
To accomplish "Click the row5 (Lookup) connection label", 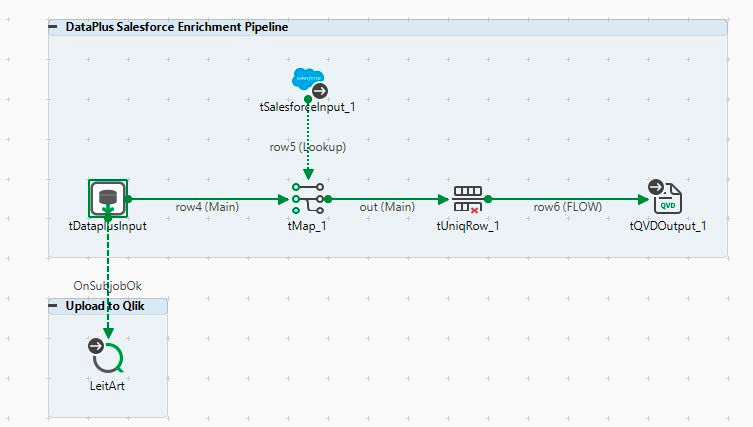I will click(x=307, y=147).
